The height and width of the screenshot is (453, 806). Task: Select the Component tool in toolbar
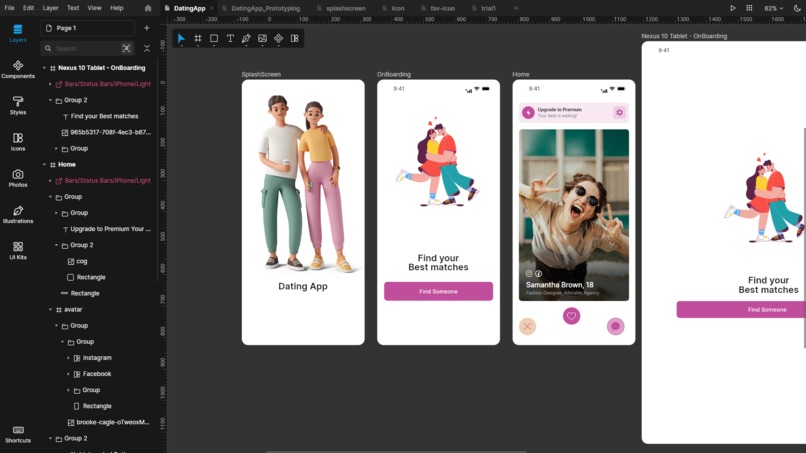(278, 39)
